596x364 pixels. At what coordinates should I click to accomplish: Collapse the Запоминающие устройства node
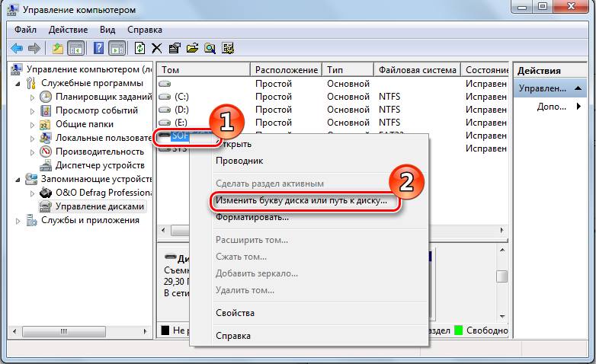point(18,180)
